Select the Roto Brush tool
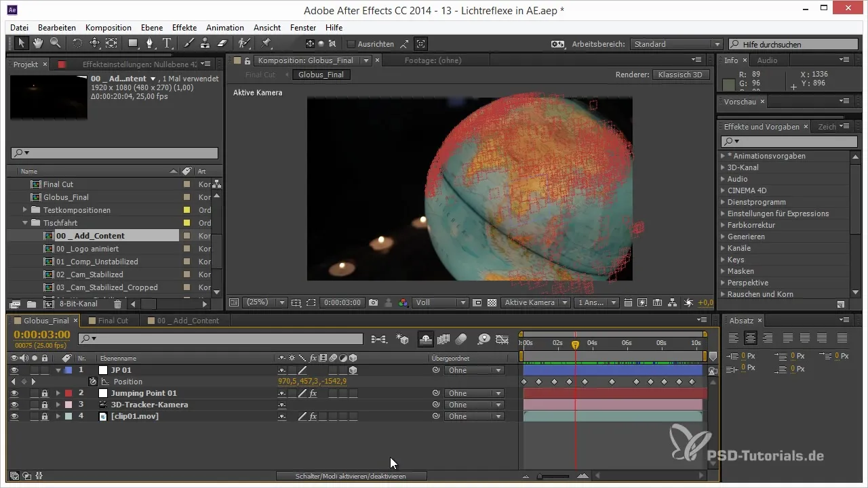The image size is (868, 488). [244, 43]
